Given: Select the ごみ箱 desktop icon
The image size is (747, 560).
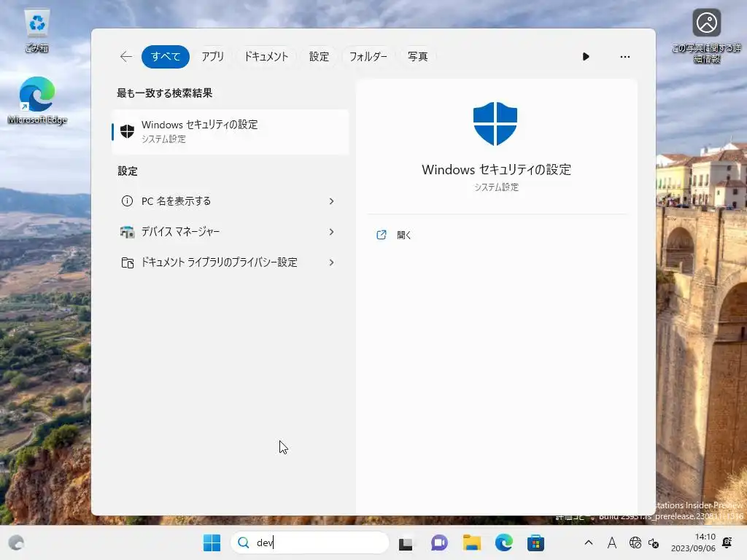Looking at the screenshot, I should (36, 31).
